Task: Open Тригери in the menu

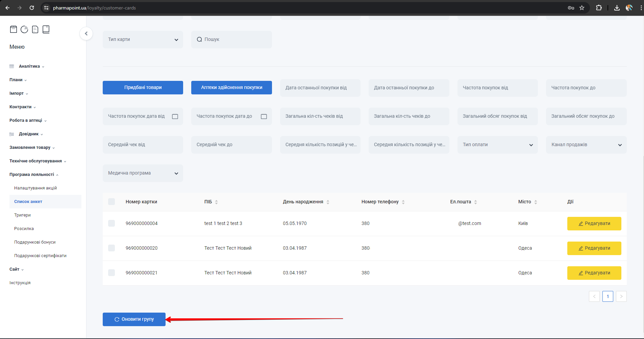Action: (22, 215)
